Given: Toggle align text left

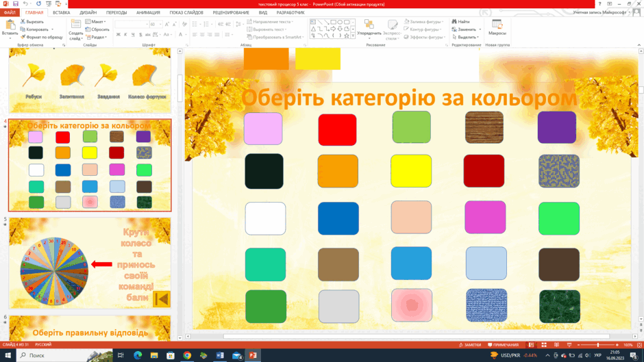Looking at the screenshot, I should (195, 34).
